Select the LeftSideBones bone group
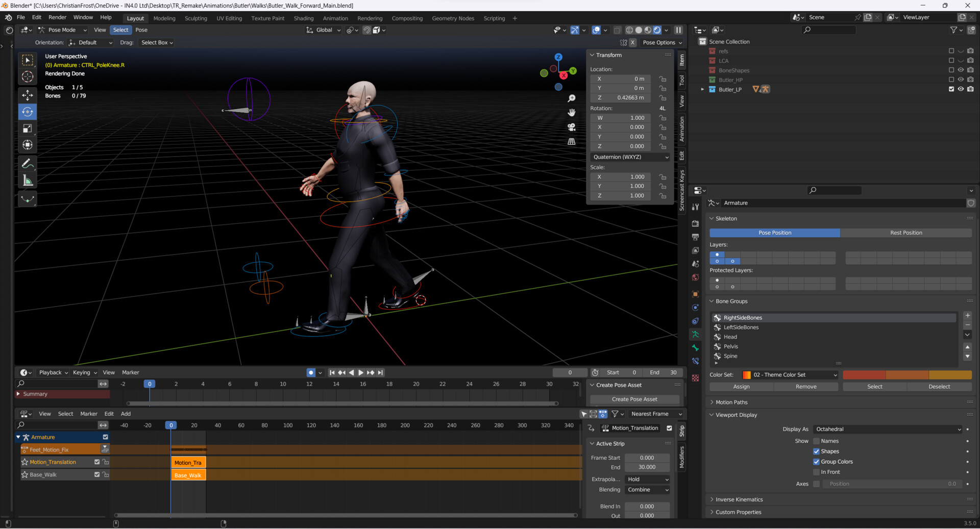The width and height of the screenshot is (980, 529). pyautogui.click(x=741, y=328)
